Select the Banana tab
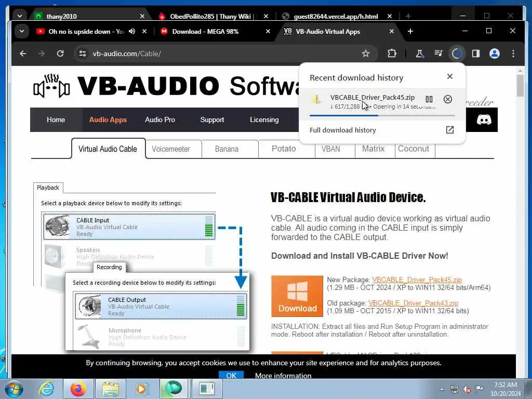 pos(227,149)
